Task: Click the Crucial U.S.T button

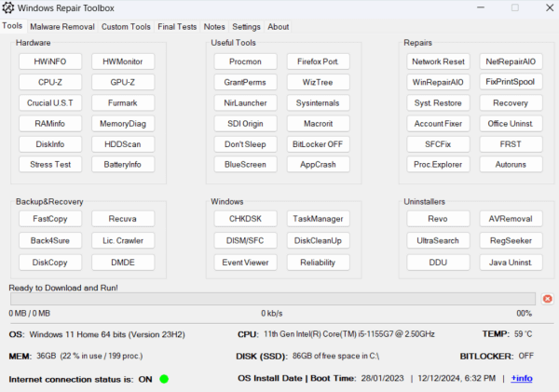Action: (x=50, y=103)
